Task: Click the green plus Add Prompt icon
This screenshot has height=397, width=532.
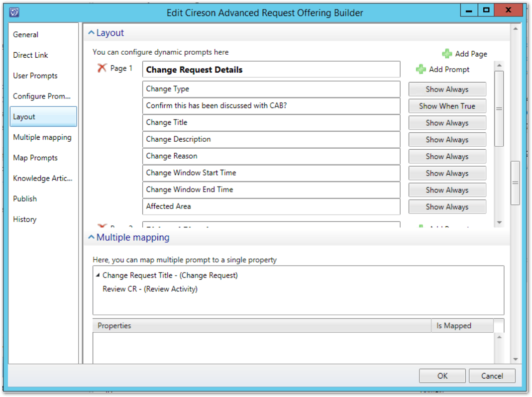Action: pos(421,69)
